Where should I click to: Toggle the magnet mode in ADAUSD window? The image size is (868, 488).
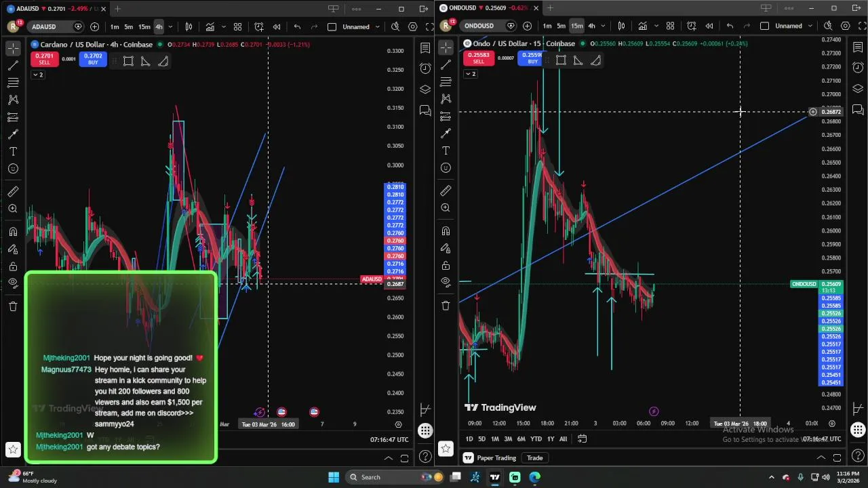13,232
